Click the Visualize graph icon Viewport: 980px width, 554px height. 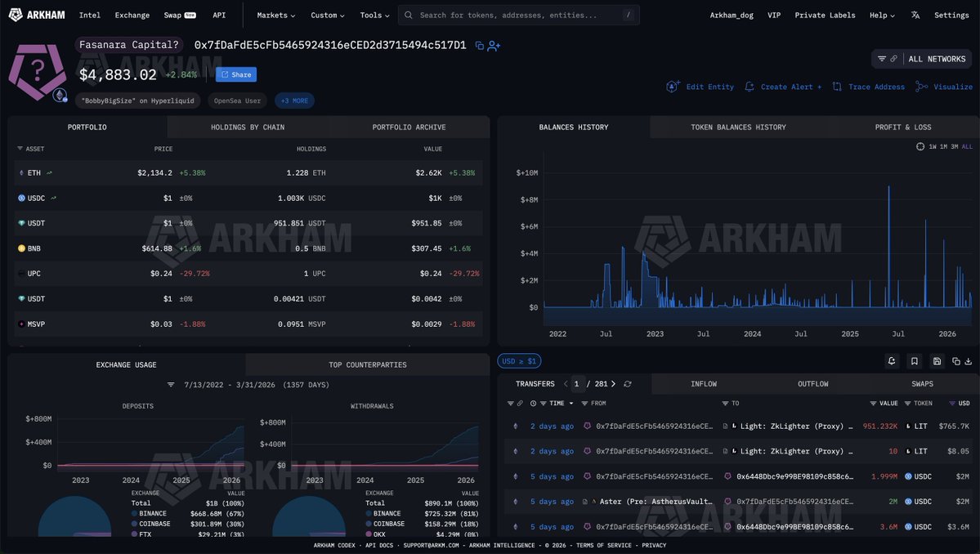pos(921,87)
